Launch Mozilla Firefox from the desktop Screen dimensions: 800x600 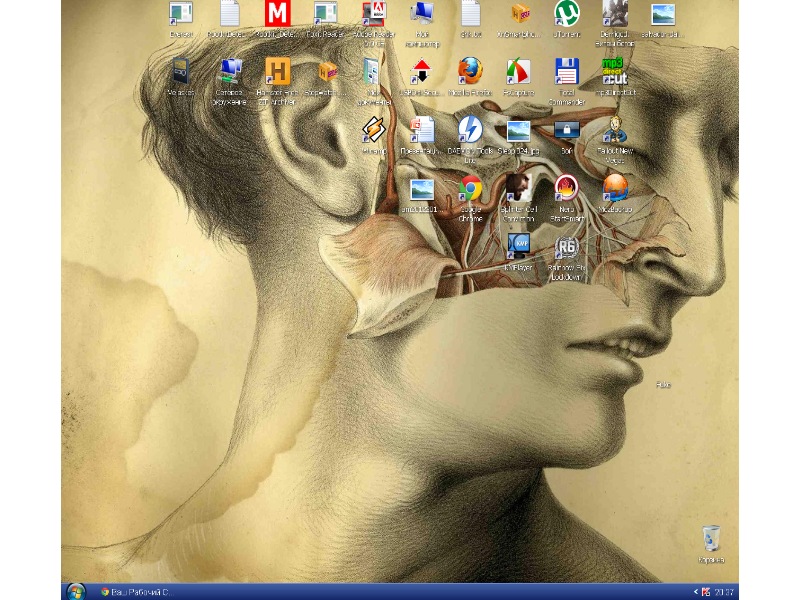pos(470,71)
